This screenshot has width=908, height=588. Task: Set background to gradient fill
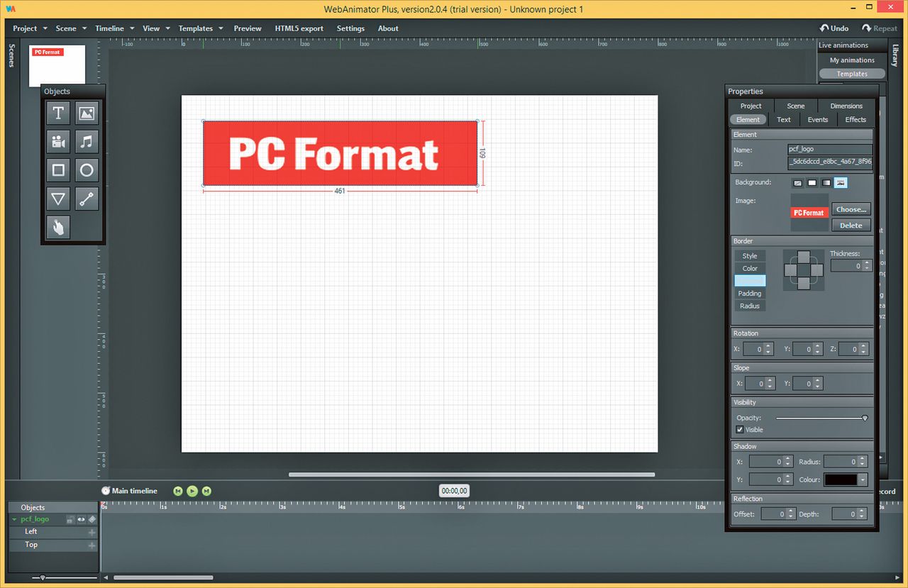[x=826, y=183]
